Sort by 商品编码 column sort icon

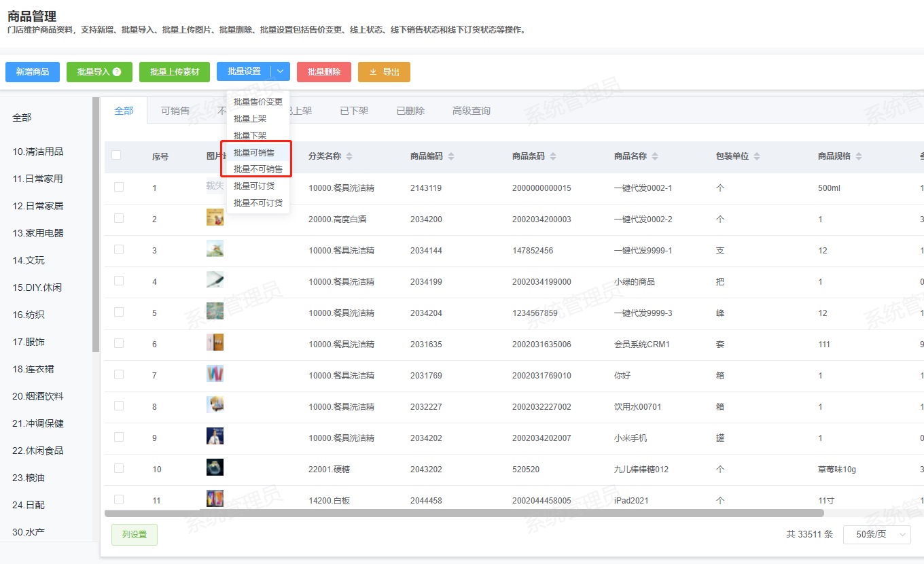(451, 156)
